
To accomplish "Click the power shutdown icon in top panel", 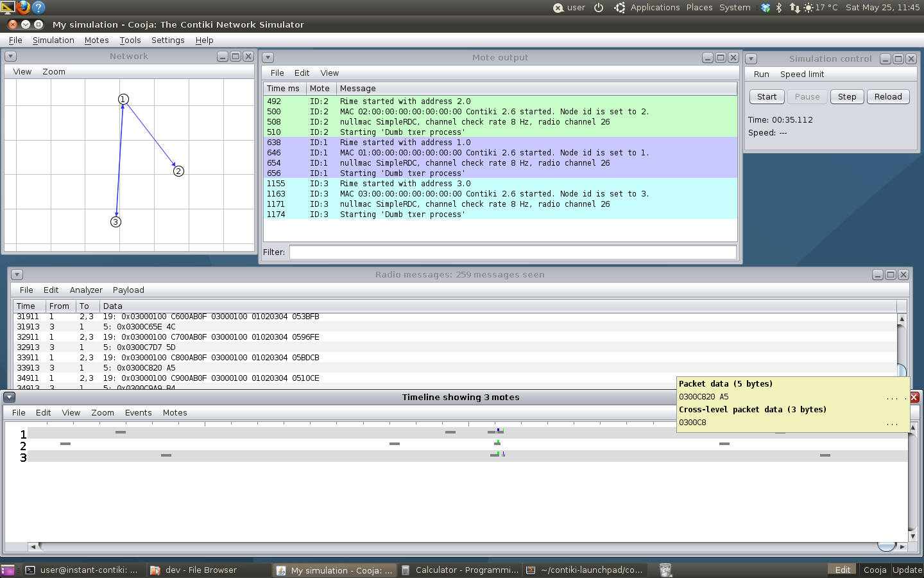I will coord(599,8).
